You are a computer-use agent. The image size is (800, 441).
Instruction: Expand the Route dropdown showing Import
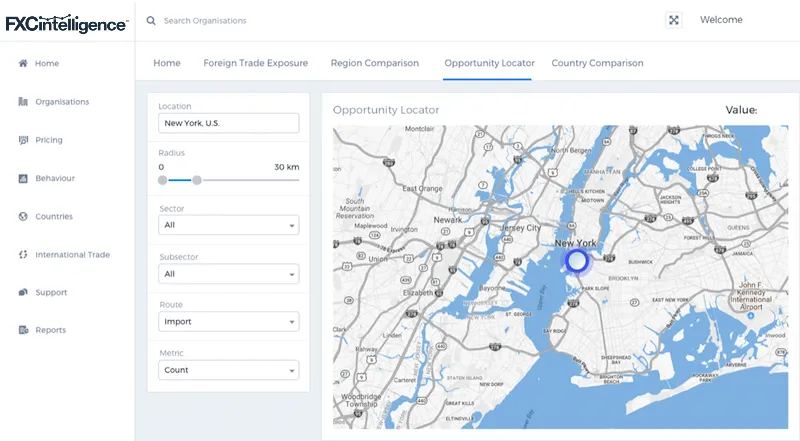pos(229,322)
